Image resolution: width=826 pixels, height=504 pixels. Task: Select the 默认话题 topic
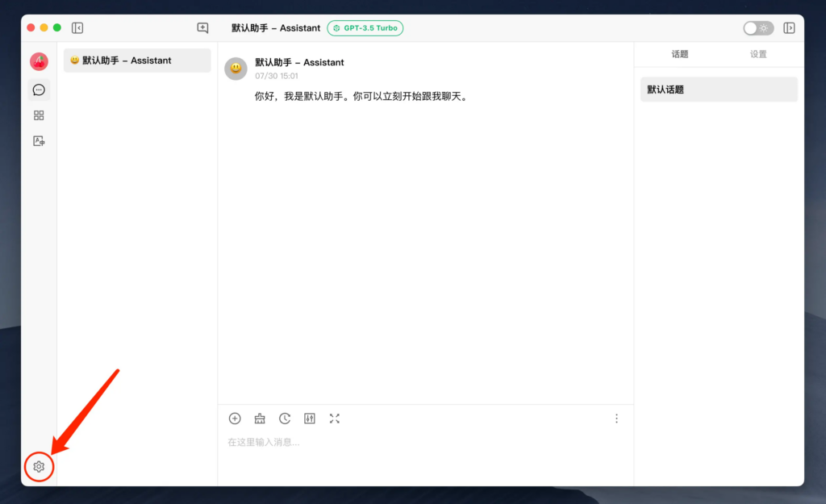pyautogui.click(x=719, y=90)
